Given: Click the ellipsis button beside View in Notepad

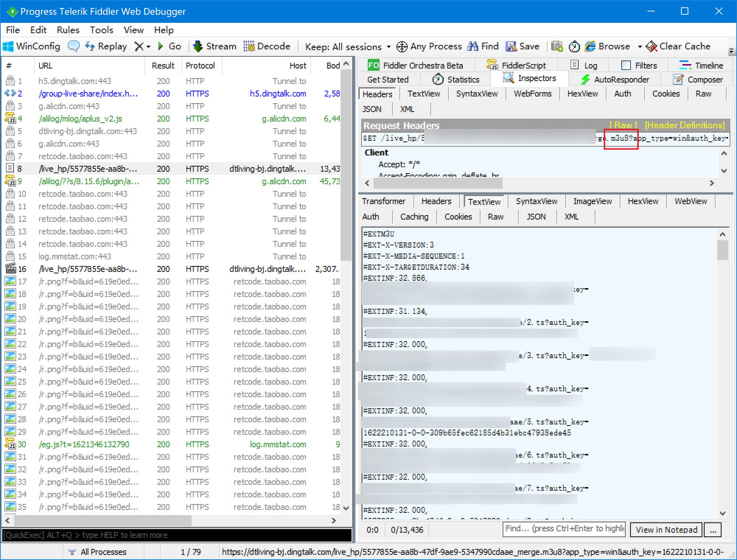Looking at the screenshot, I should tap(713, 530).
